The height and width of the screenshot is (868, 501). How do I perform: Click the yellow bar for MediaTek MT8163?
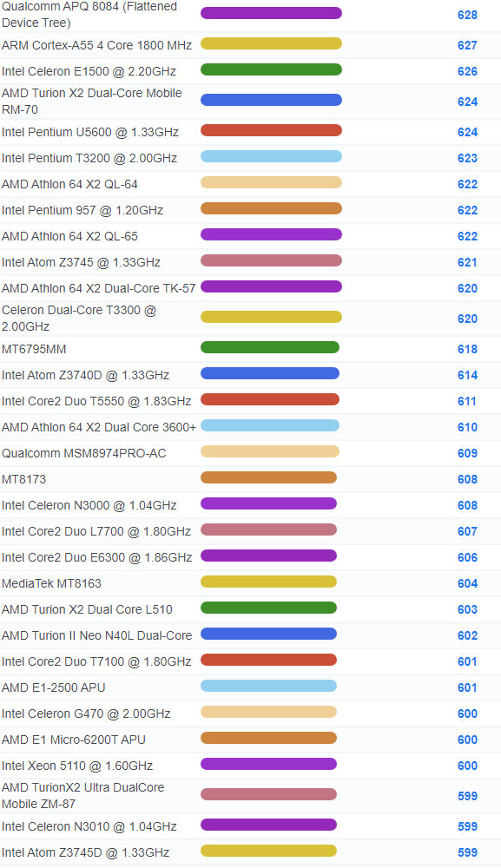tap(268, 582)
